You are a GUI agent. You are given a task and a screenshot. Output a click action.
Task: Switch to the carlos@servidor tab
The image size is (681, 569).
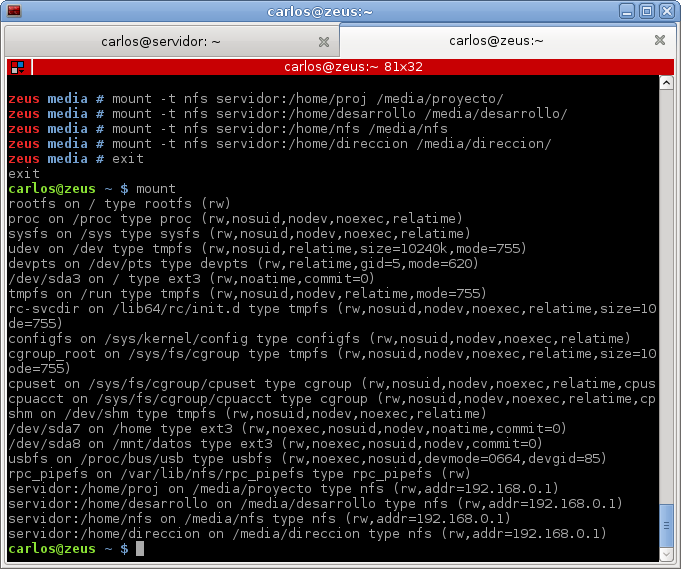click(172, 41)
